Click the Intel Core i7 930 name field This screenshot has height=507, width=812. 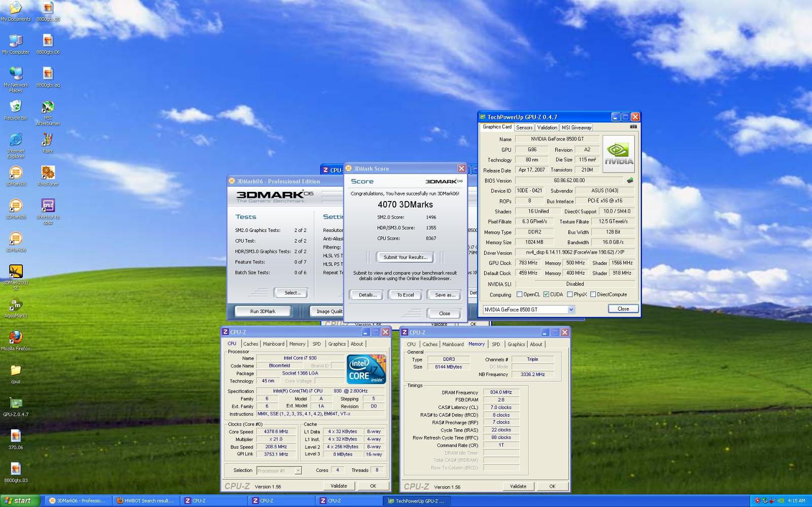pos(300,358)
